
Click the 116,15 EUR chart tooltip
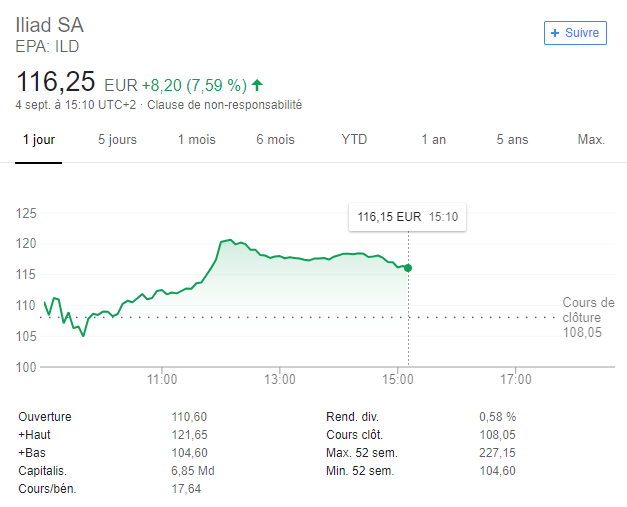407,217
